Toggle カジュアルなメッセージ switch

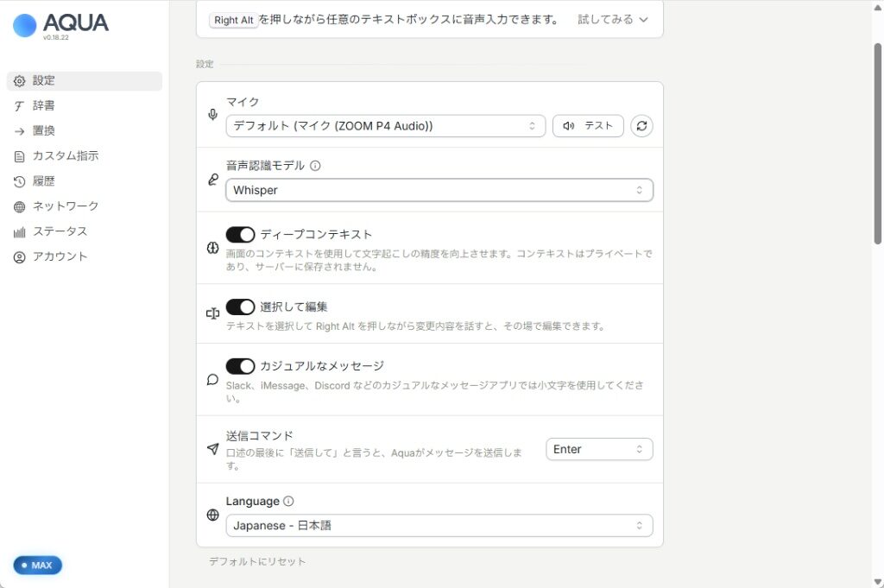pyautogui.click(x=240, y=366)
